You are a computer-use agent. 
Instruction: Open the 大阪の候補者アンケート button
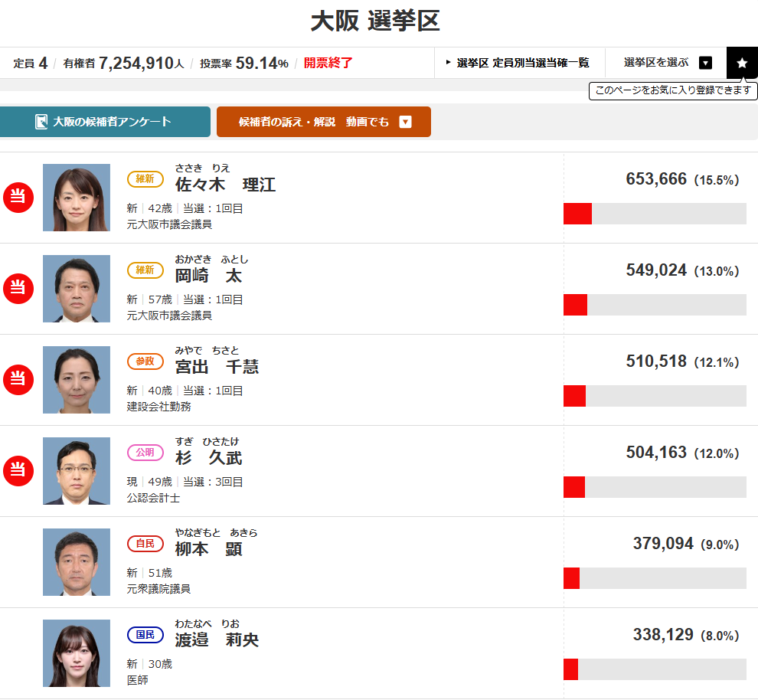point(105,122)
